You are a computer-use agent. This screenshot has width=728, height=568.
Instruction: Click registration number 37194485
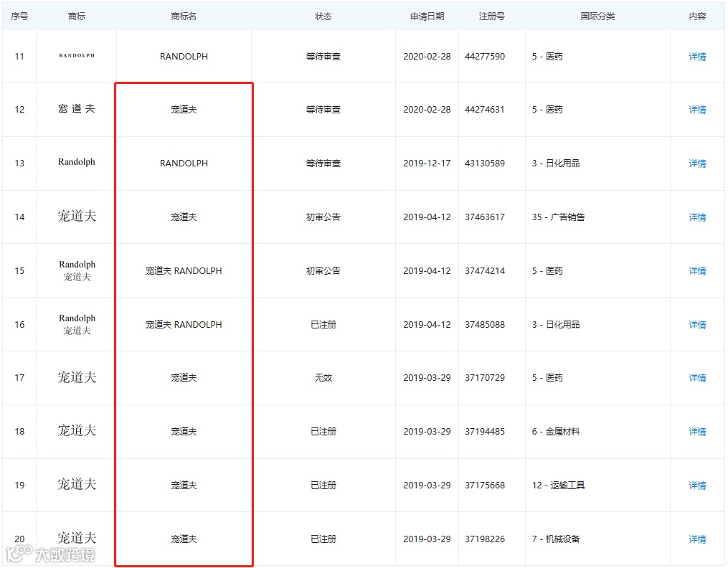point(485,432)
